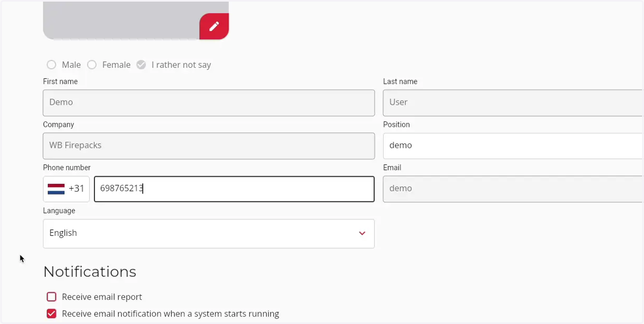
Task: Click the phone number input 698765213
Action: coord(234,189)
